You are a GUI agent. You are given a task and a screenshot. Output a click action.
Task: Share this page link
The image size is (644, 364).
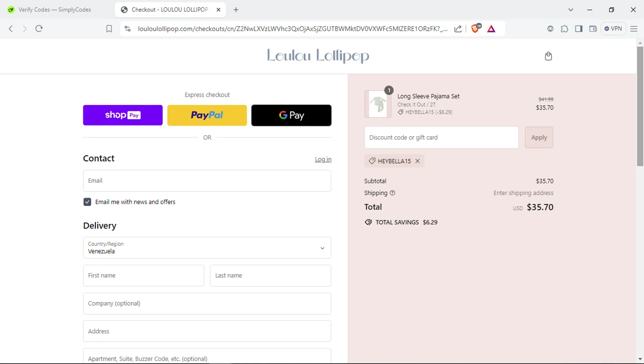(458, 29)
